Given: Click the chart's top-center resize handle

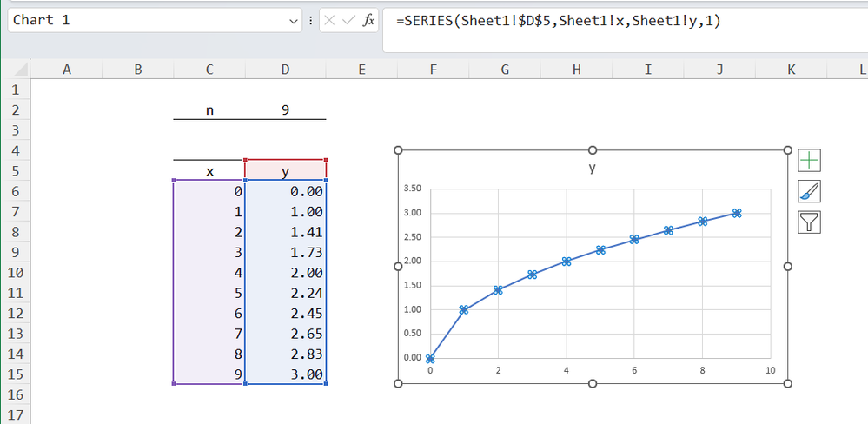Looking at the screenshot, I should point(593,150).
